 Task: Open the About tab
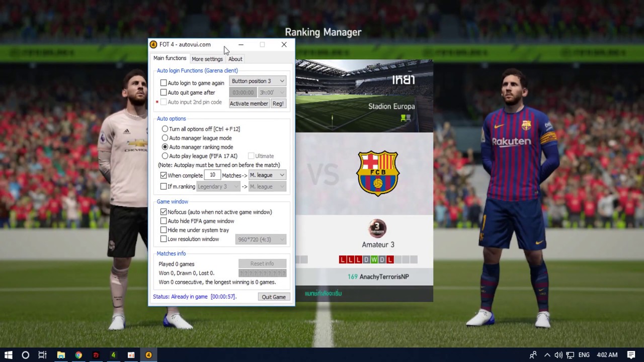(x=235, y=59)
